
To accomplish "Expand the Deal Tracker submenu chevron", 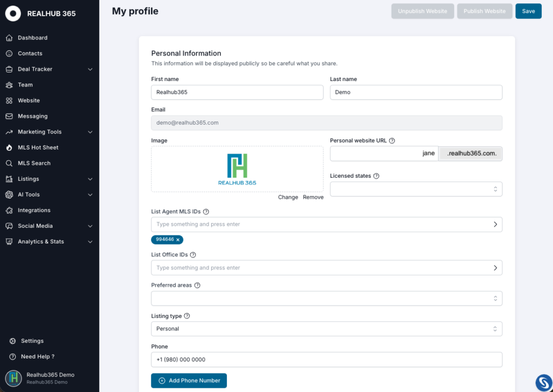I will click(x=90, y=70).
